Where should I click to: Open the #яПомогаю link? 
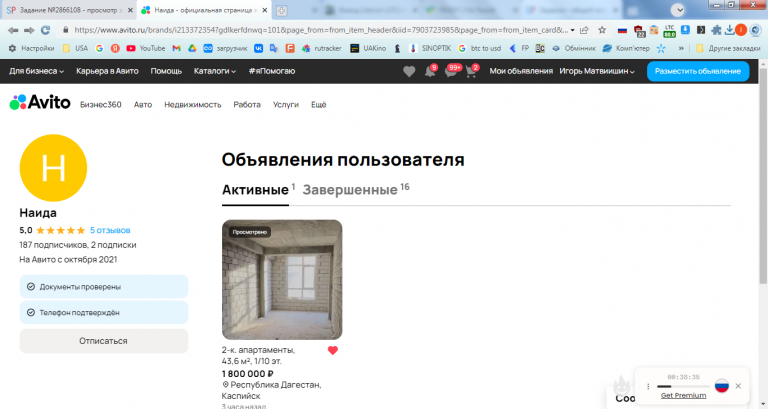pos(272,71)
